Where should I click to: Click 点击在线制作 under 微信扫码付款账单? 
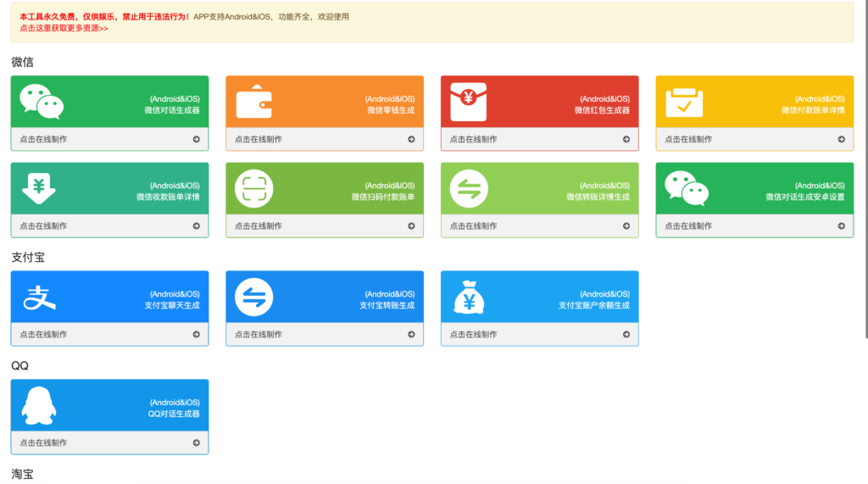pyautogui.click(x=258, y=226)
